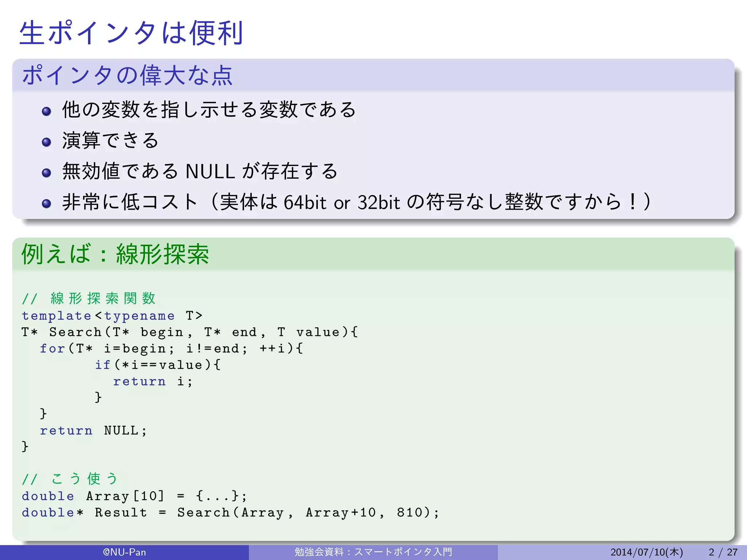Click the block header ポインタの偉大な点
This screenshot has height=560, width=747.
127,75
